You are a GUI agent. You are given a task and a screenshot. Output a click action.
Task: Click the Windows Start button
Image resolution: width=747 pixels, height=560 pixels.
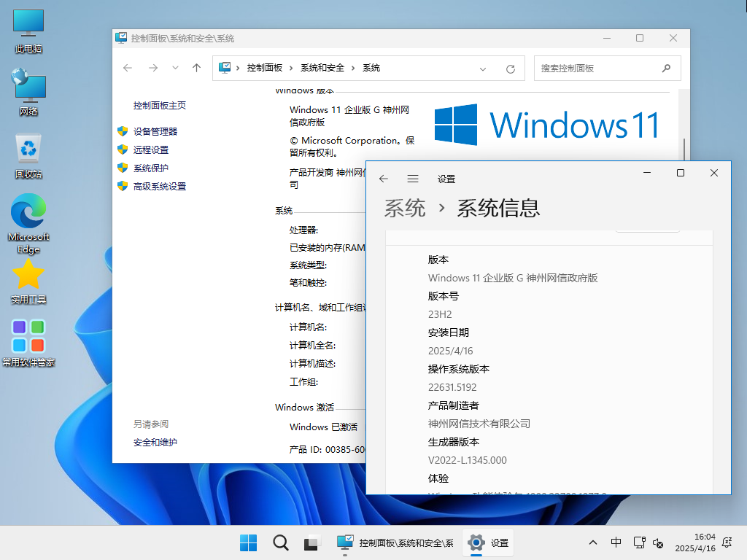tap(248, 542)
